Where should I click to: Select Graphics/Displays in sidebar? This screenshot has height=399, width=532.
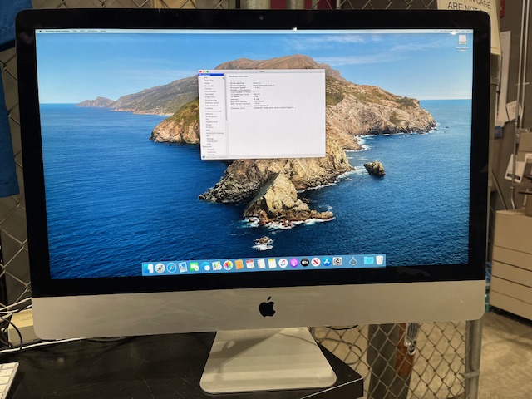pos(214,111)
